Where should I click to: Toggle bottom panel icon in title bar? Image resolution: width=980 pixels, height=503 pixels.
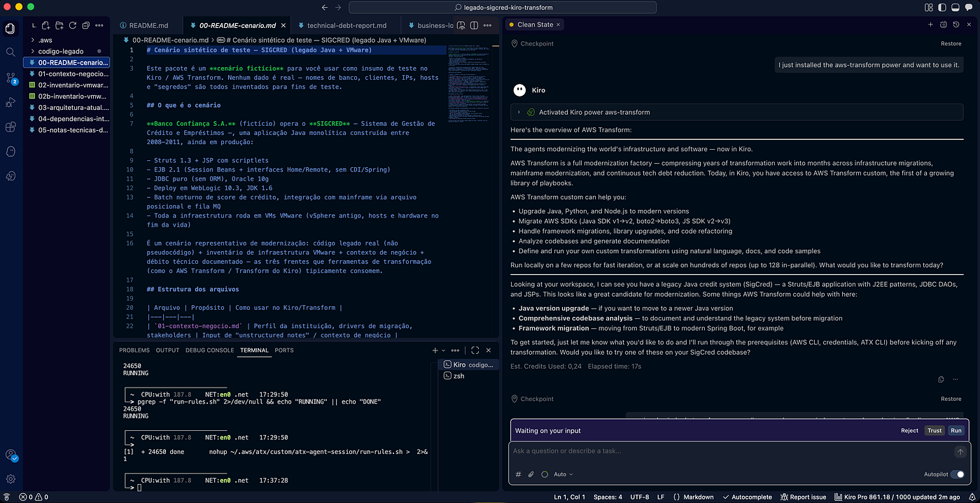(x=957, y=7)
